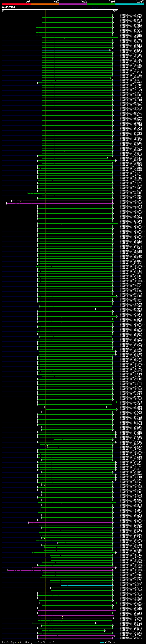Select the UniRef100_C5LPF0 entry
Viewport: 146px width, 644px height.
[x=131, y=553]
